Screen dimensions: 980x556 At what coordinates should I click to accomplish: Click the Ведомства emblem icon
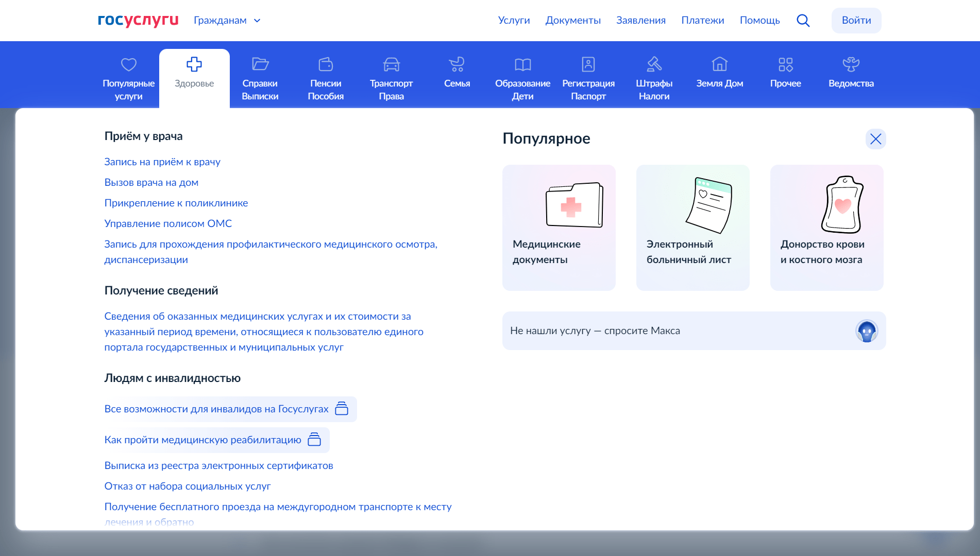coord(851,64)
